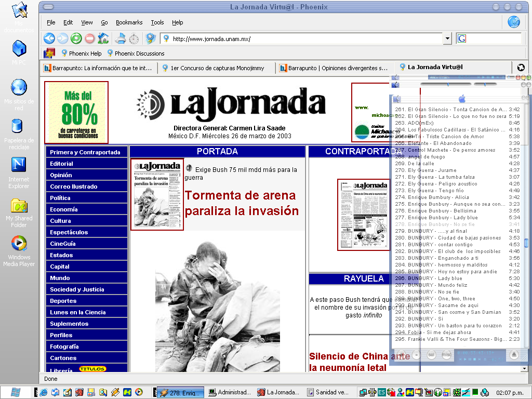Image resolution: width=532 pixels, height=399 pixels.
Task: Reload the page with the green Reload icon
Action: 76,38
